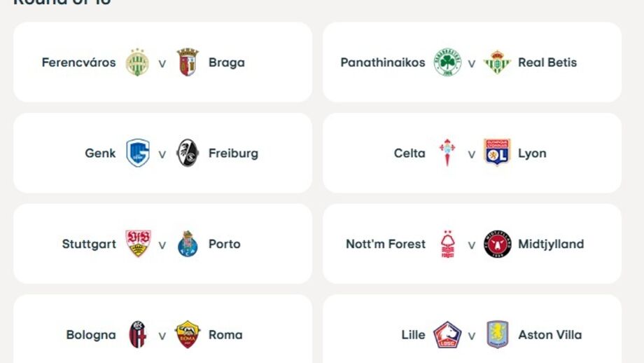This screenshot has height=363, width=644.
Task: Click the Aston Villa crest
Action: click(x=497, y=335)
